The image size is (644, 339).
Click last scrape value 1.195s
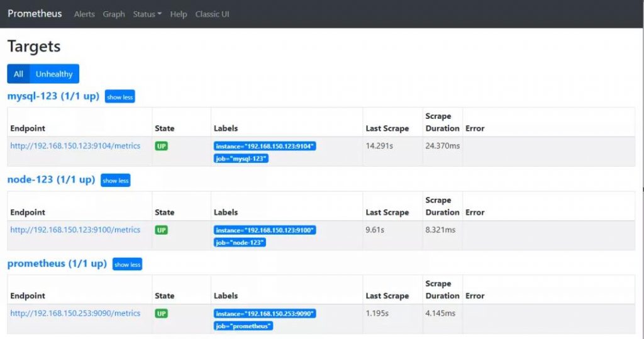pos(377,313)
